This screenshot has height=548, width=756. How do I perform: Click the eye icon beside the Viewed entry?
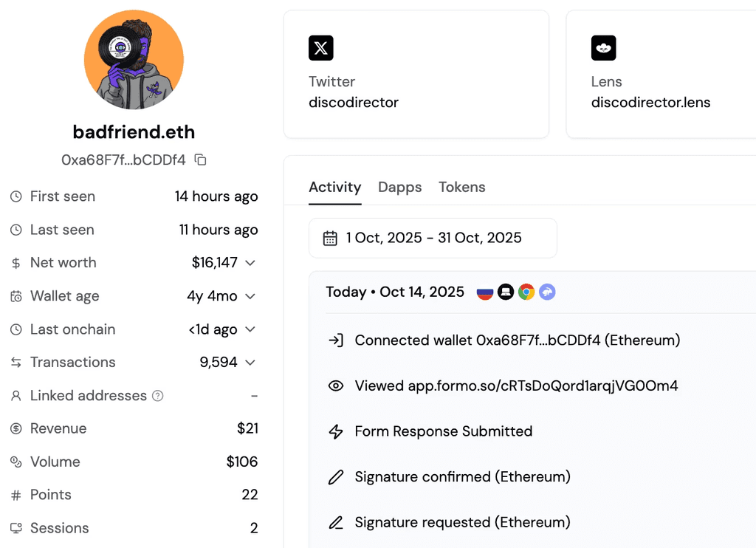pyautogui.click(x=336, y=386)
